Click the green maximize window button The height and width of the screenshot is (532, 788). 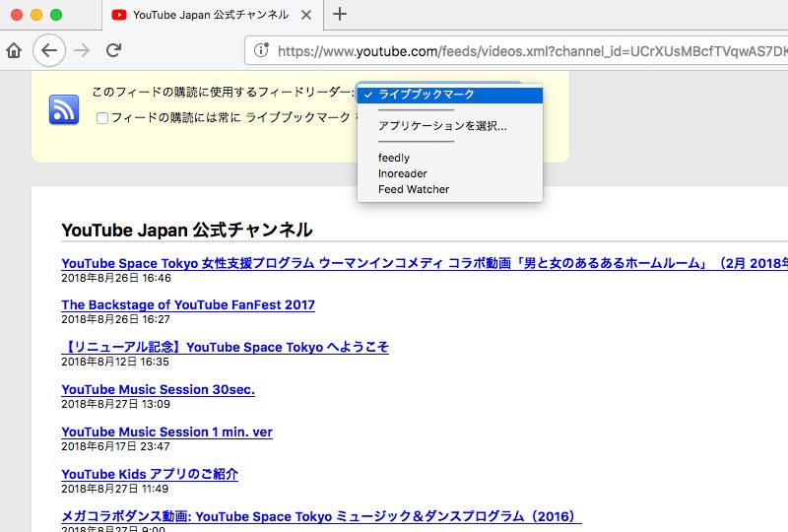pyautogui.click(x=56, y=15)
